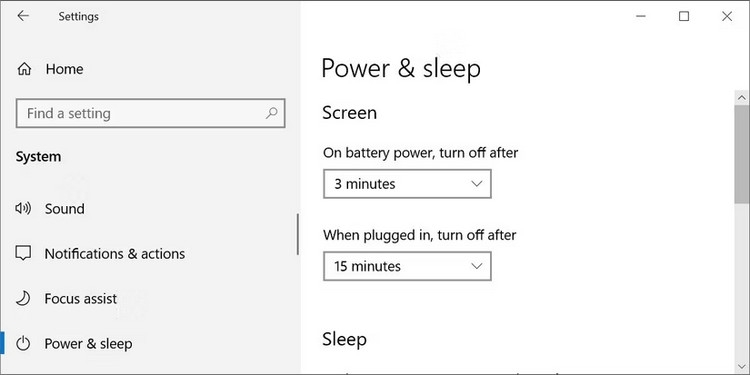Maximize the Settings window
This screenshot has height=375, width=750.
point(684,16)
